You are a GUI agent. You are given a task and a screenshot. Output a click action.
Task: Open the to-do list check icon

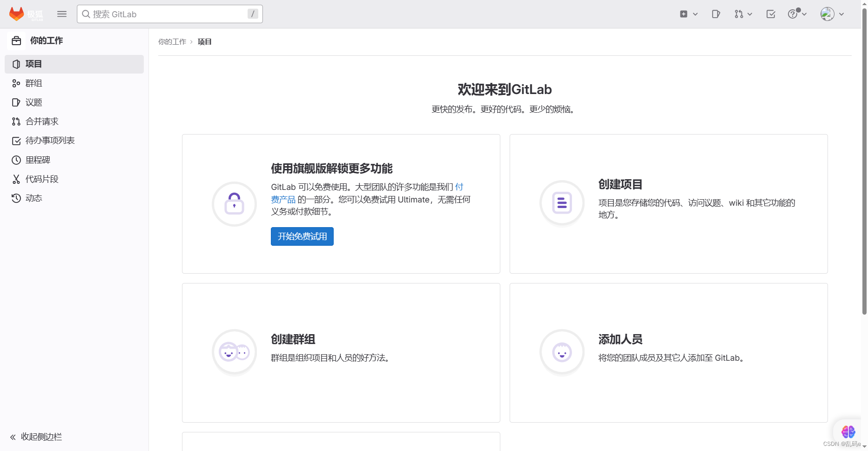tap(771, 14)
